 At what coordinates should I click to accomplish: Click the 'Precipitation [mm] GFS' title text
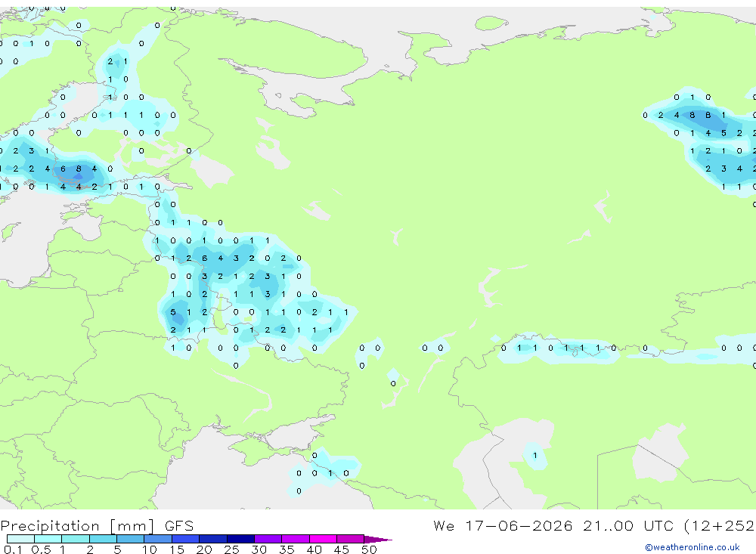[97, 526]
